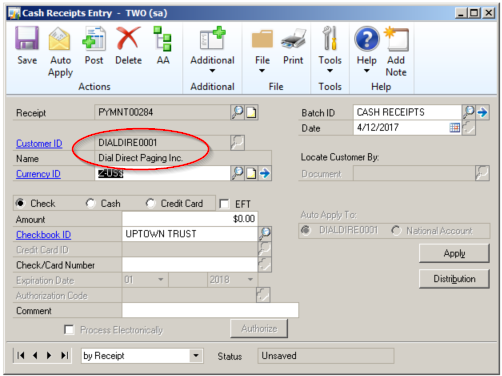Open Locate Customer By Document lookup icon

pos(482,173)
